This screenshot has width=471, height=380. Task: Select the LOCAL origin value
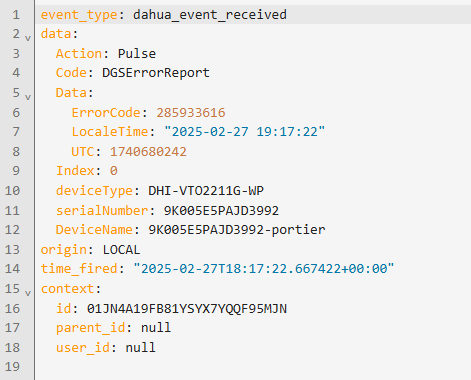[x=121, y=250]
